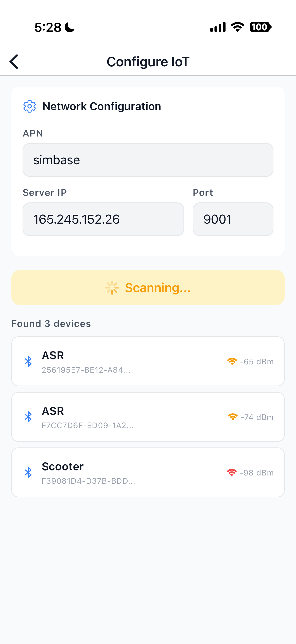This screenshot has height=644, width=296.
Task: Click the Bluetooth icon on the -65 dBm ASR device
Action: (x=28, y=361)
